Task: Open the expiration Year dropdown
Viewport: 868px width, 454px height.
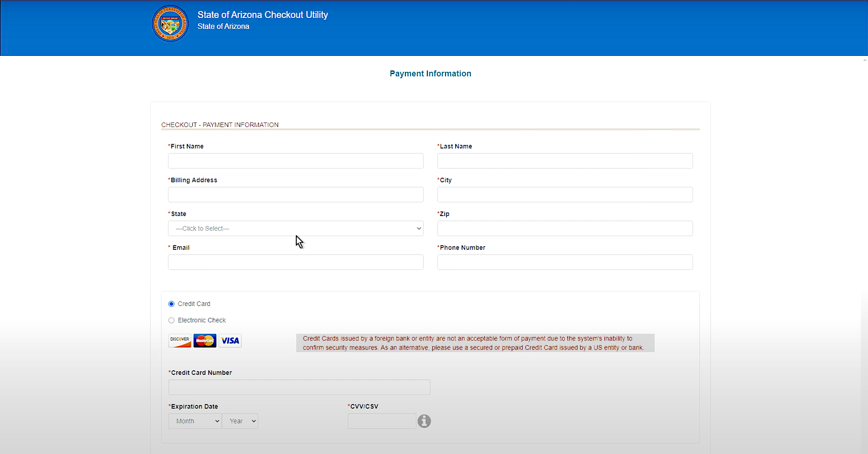Action: click(240, 421)
